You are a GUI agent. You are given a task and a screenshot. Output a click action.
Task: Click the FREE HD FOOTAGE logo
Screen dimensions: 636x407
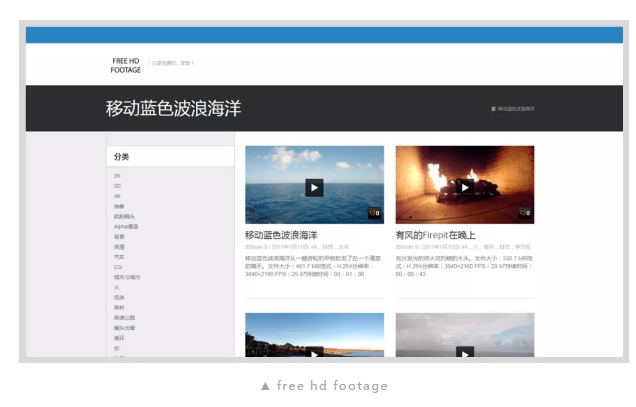(126, 65)
